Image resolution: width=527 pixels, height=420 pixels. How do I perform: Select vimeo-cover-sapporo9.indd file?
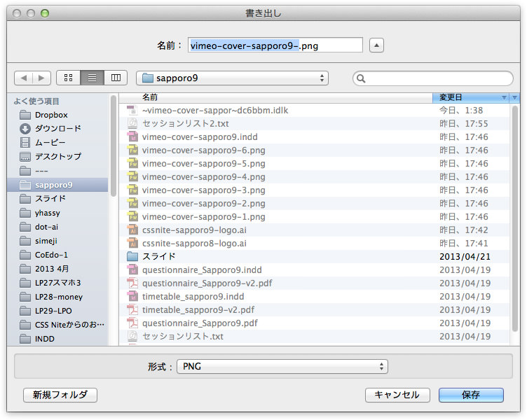click(314, 137)
